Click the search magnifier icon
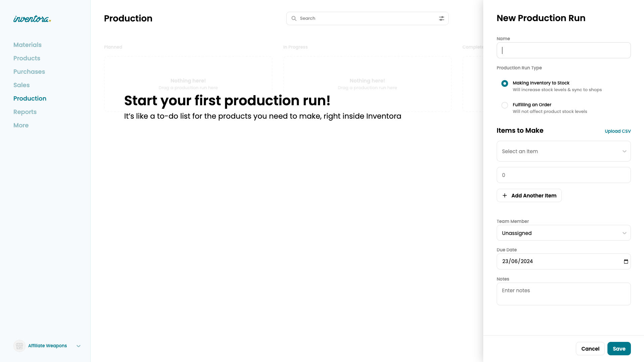Image resolution: width=644 pixels, height=362 pixels. coord(294,18)
